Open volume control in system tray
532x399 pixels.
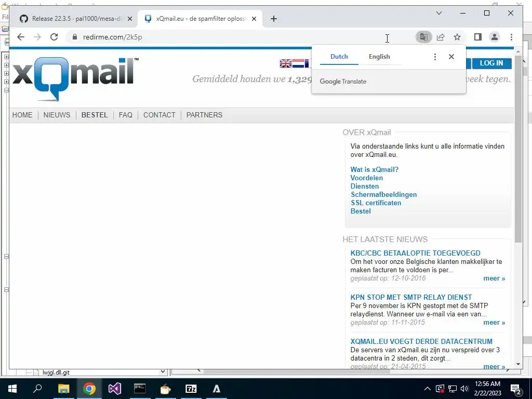pos(465,389)
